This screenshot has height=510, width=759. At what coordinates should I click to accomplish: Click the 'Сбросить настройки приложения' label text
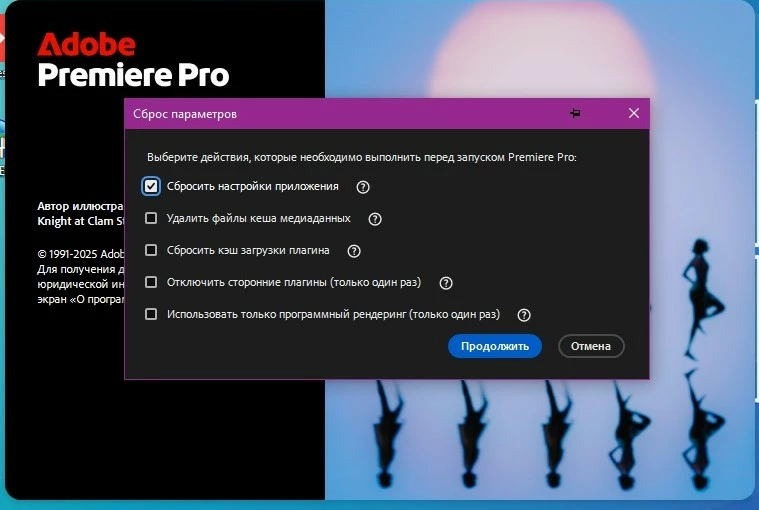coord(253,186)
